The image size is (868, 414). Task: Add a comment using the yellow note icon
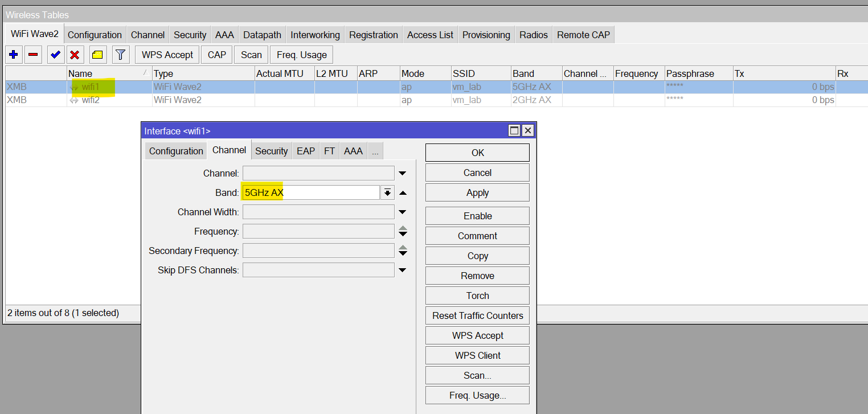click(x=97, y=54)
